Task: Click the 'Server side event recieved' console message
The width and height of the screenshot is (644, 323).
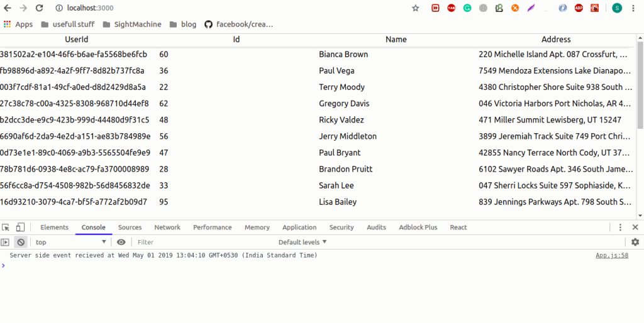Action: (164, 255)
